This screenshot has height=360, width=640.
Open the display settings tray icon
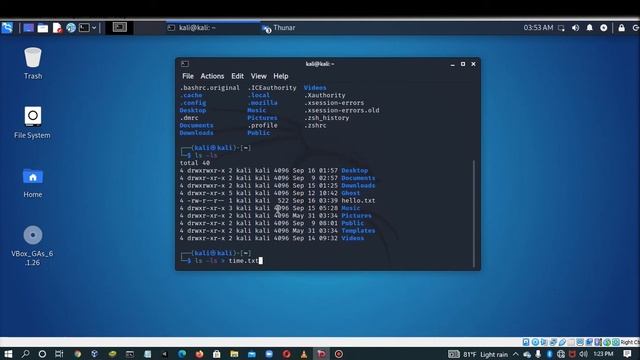point(561,28)
